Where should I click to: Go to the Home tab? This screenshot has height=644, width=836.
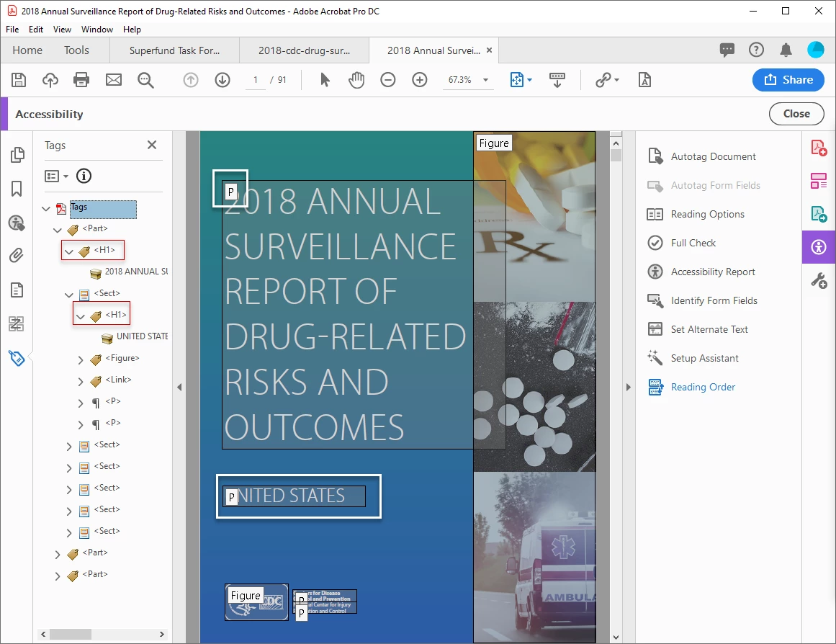click(x=27, y=50)
